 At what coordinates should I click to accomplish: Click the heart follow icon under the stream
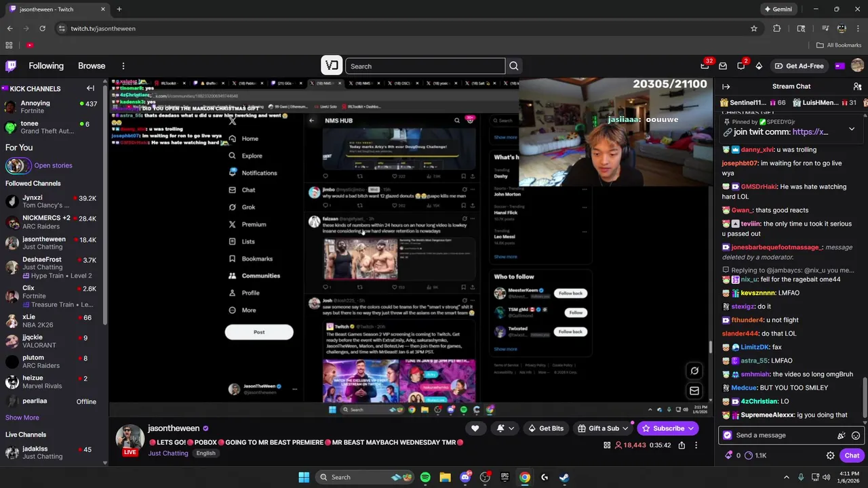pyautogui.click(x=475, y=428)
